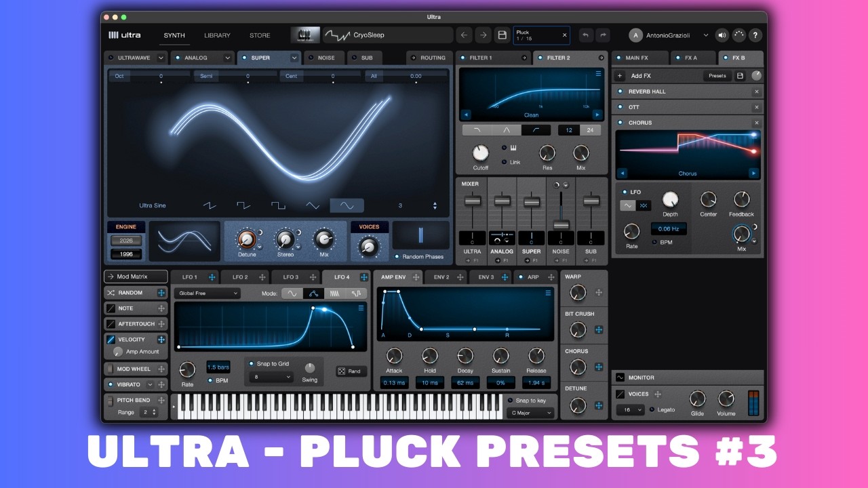Select the band-pass filter shape
Screen dimensions: 868x488
507,130
